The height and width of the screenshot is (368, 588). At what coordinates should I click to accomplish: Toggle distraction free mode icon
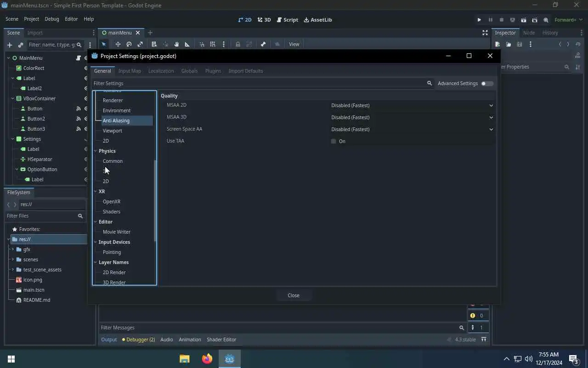(x=485, y=33)
